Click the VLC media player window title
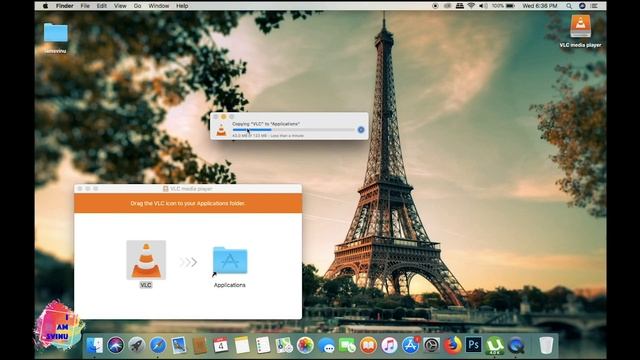 pos(191,189)
